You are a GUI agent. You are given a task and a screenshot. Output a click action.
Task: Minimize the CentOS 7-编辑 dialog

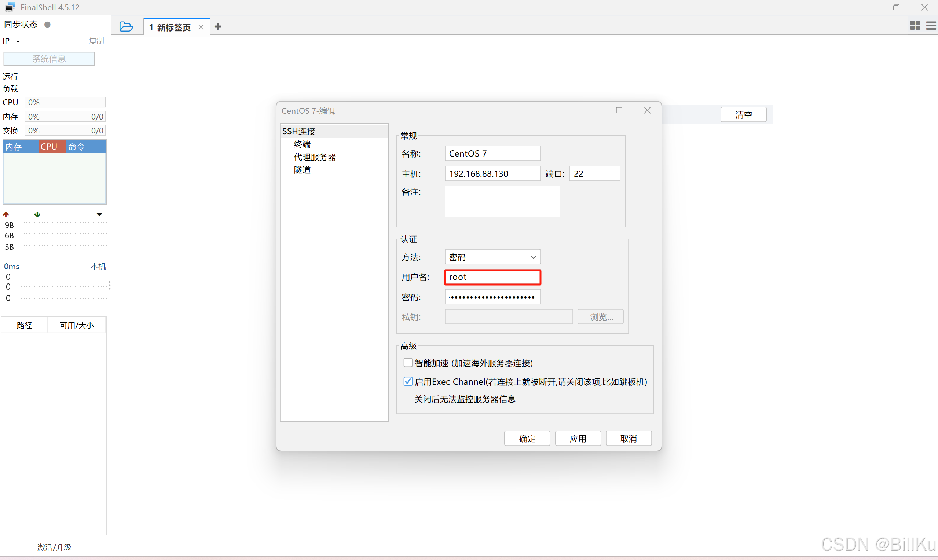coord(591,110)
